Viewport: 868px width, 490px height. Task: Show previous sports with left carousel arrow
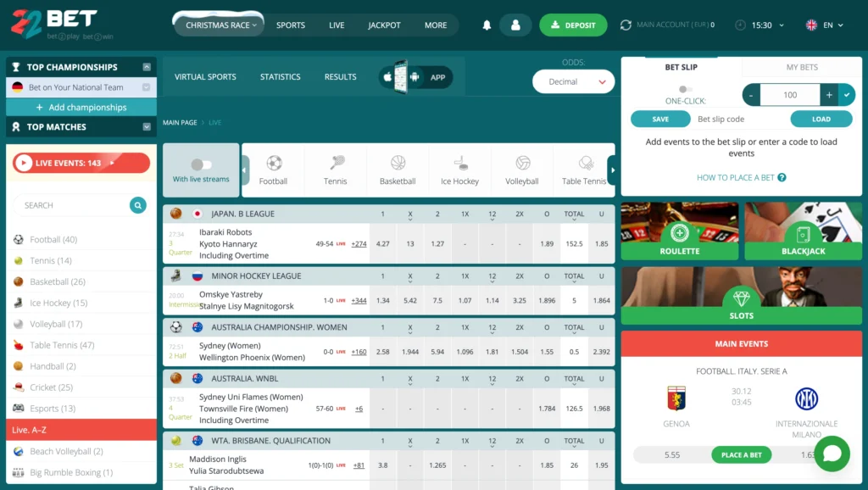(245, 170)
